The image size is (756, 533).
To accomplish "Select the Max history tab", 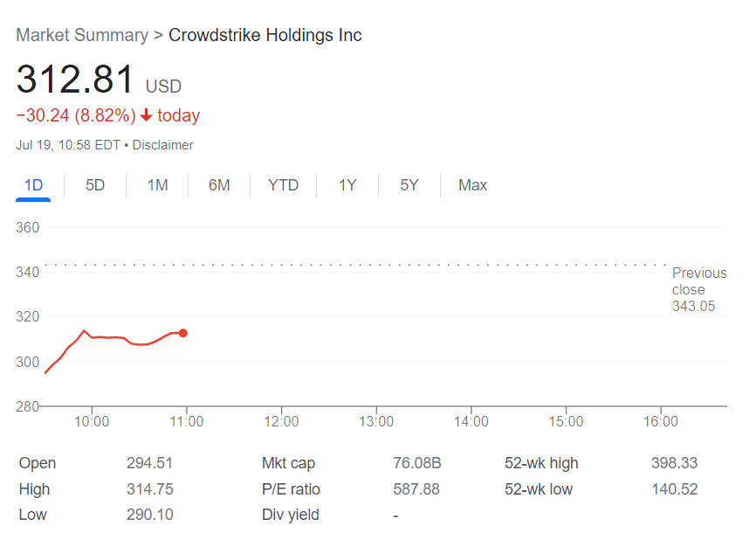I will coord(472,185).
